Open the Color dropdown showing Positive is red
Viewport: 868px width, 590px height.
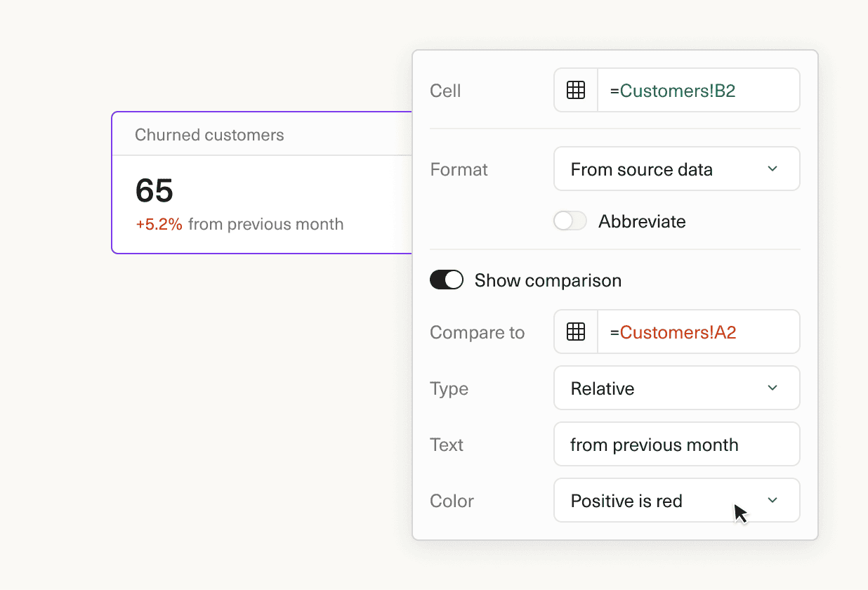[x=676, y=500]
